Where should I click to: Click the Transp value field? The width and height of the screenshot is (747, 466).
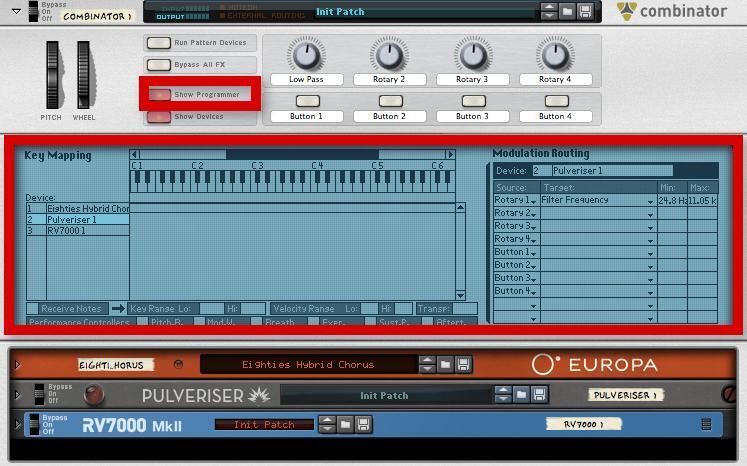[x=465, y=309]
